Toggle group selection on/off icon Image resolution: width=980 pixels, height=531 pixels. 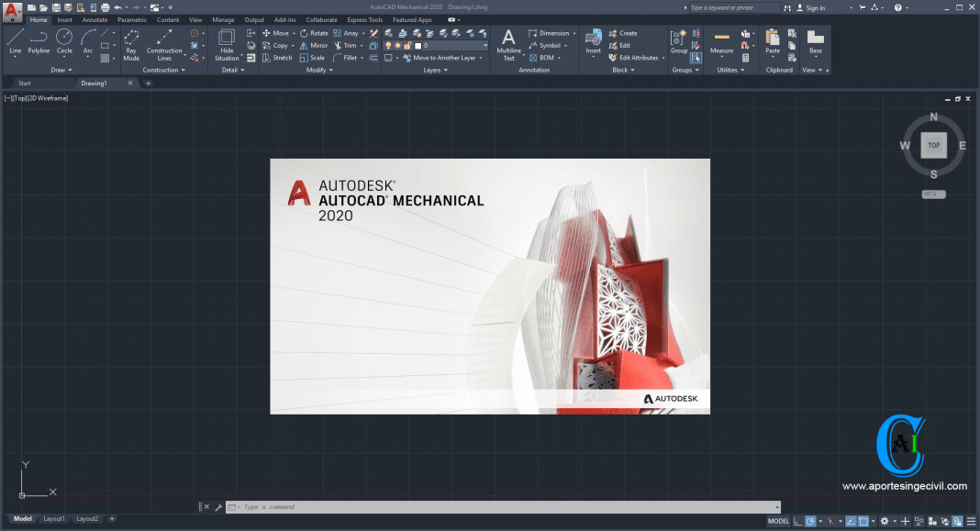(x=696, y=58)
